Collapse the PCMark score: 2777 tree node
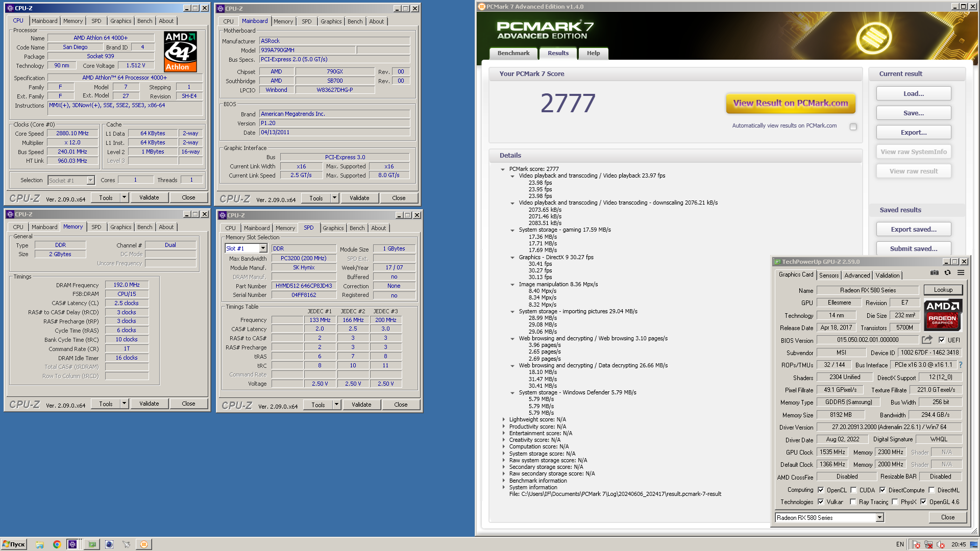980x551 pixels. [503, 169]
